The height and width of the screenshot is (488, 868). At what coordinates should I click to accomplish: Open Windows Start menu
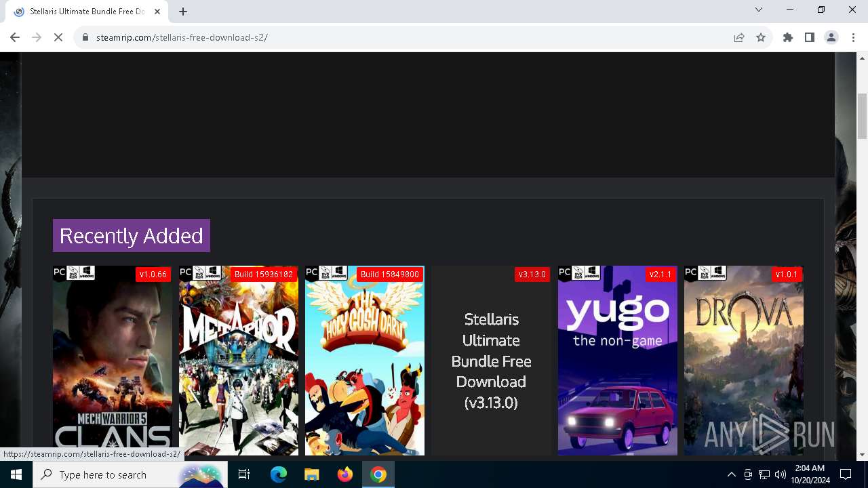pos(16,474)
